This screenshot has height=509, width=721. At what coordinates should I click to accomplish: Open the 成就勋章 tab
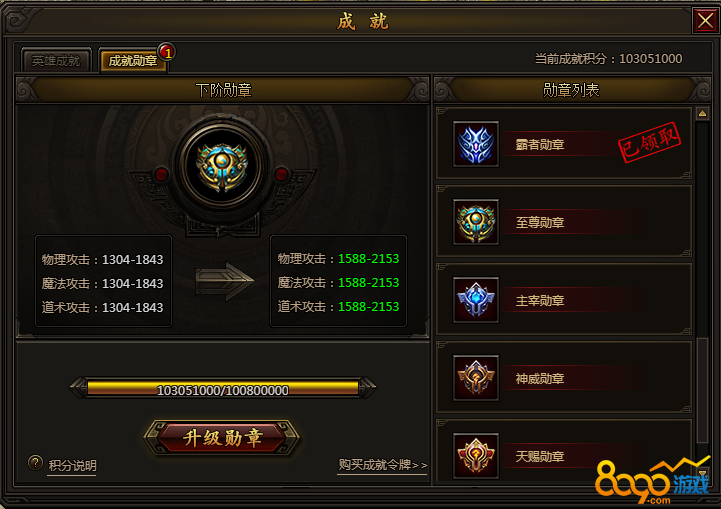pyautogui.click(x=133, y=60)
